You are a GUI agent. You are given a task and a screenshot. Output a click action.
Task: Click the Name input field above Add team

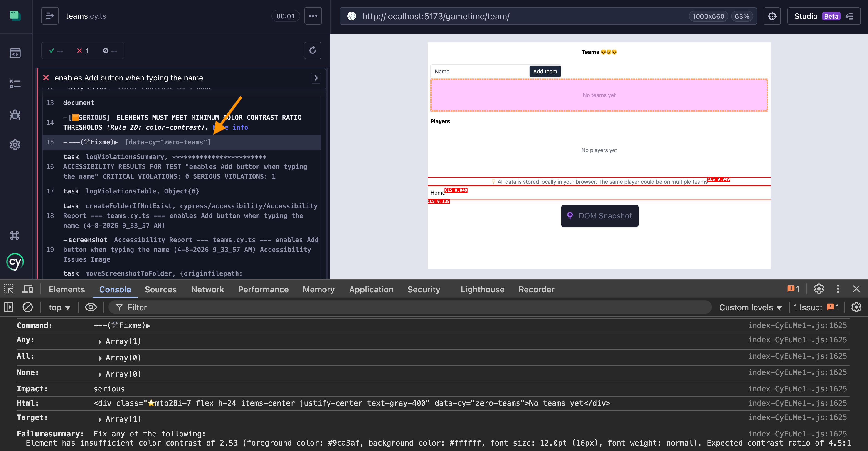(x=478, y=71)
